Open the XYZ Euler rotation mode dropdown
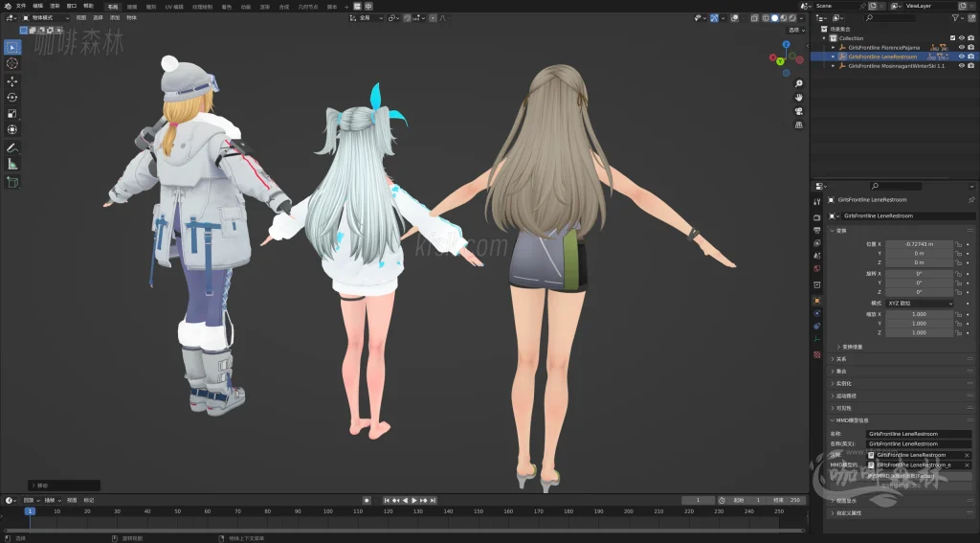 tap(920, 304)
